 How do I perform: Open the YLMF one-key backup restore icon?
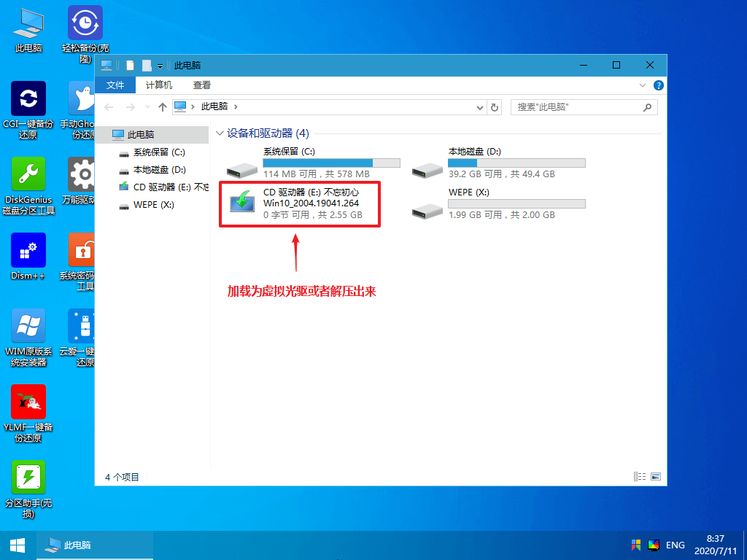pos(28,402)
